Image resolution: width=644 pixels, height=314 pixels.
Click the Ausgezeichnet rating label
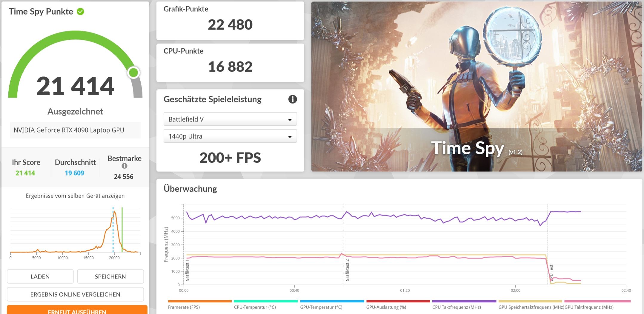coord(75,112)
